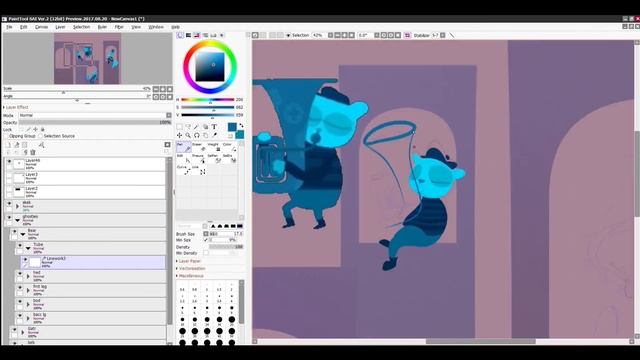The height and width of the screenshot is (360, 640).
Task: Expand the Miscellaneous section
Action: click(190, 276)
